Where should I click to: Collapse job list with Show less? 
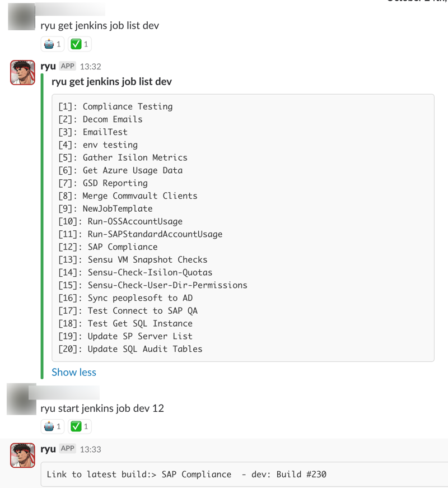74,372
